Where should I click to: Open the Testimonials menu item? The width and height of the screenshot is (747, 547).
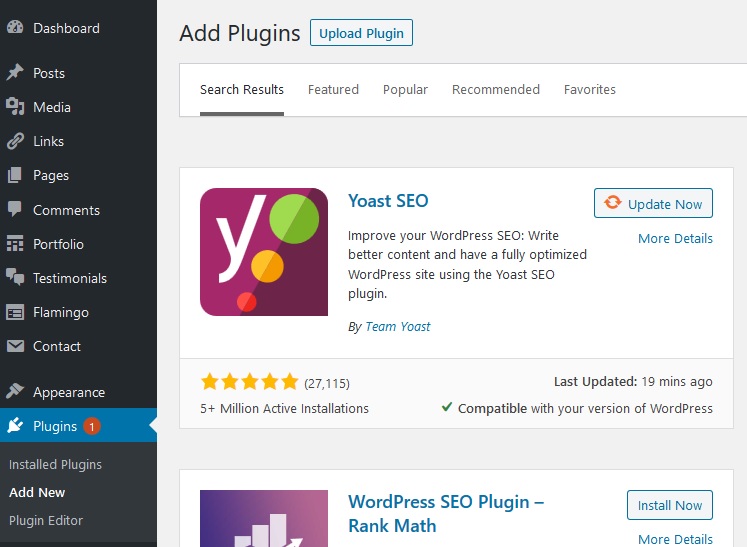pyautogui.click(x=70, y=278)
